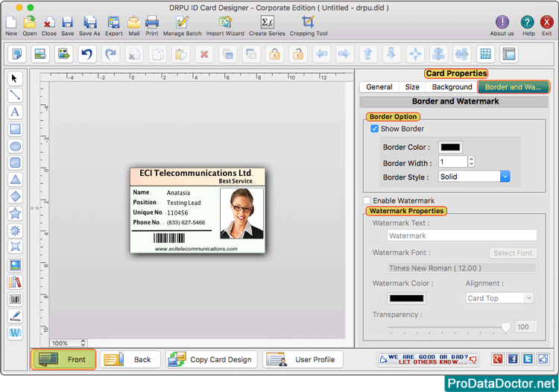This screenshot has height=392, width=559.
Task: Click the Transparency value field 100
Action: pyautogui.click(x=526, y=326)
